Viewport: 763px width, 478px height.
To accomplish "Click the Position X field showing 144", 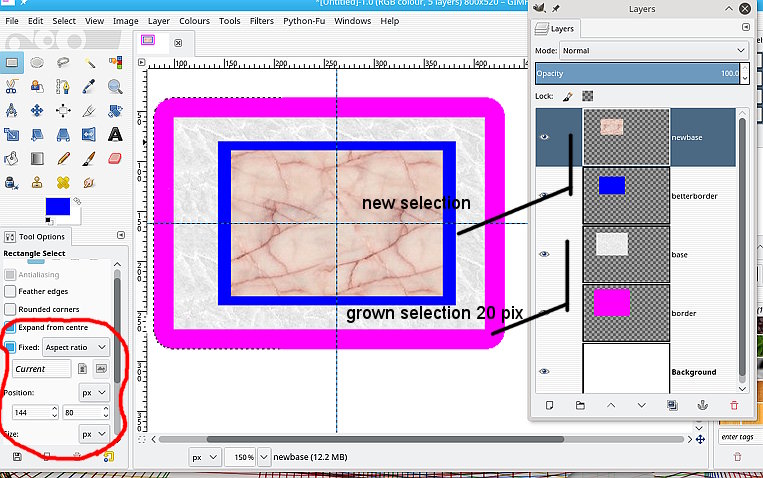I will (31, 412).
